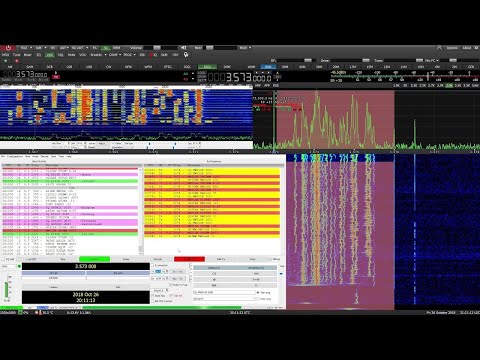
Task: Open the About menu at top right
Action: coord(467,48)
